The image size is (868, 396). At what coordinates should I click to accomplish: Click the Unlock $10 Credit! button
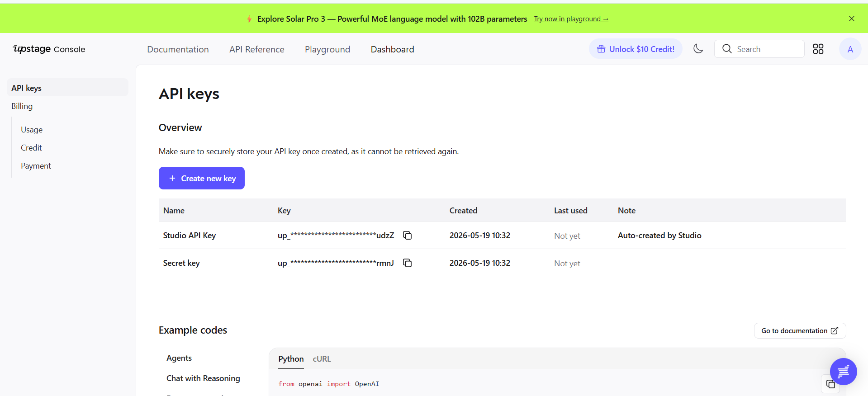tap(636, 49)
